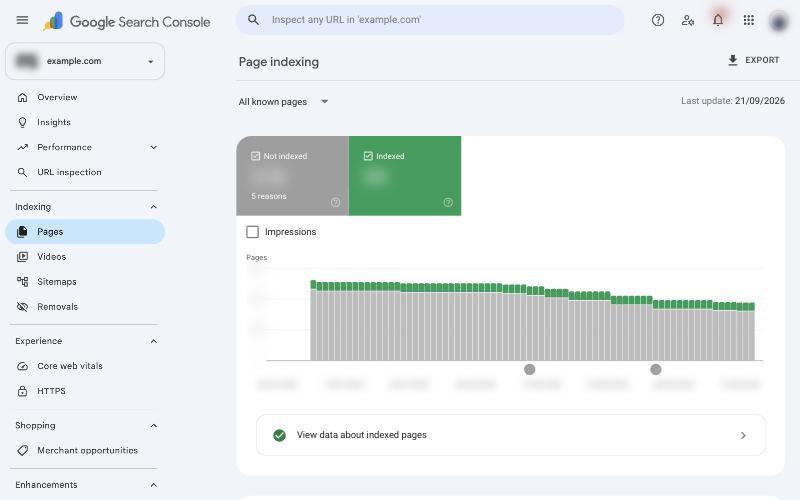Screen dimensions: 800x500
Task: Collapse the Experience section
Action: click(x=154, y=341)
